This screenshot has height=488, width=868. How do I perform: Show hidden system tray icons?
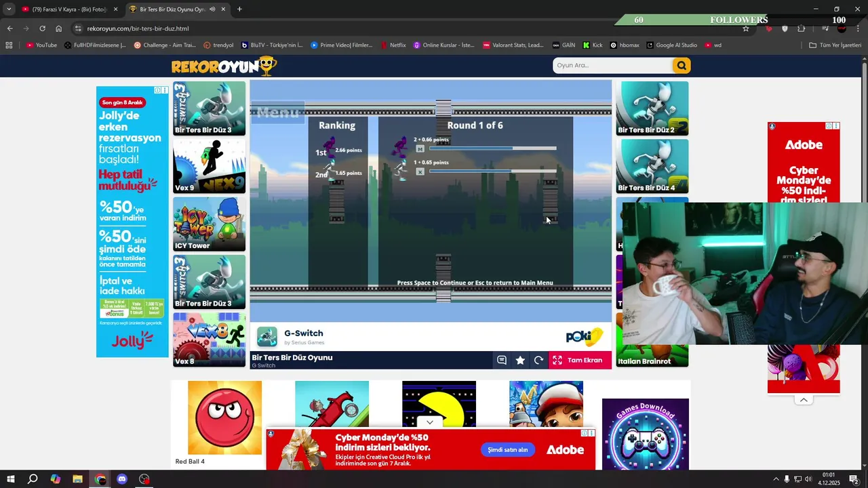coord(776,479)
